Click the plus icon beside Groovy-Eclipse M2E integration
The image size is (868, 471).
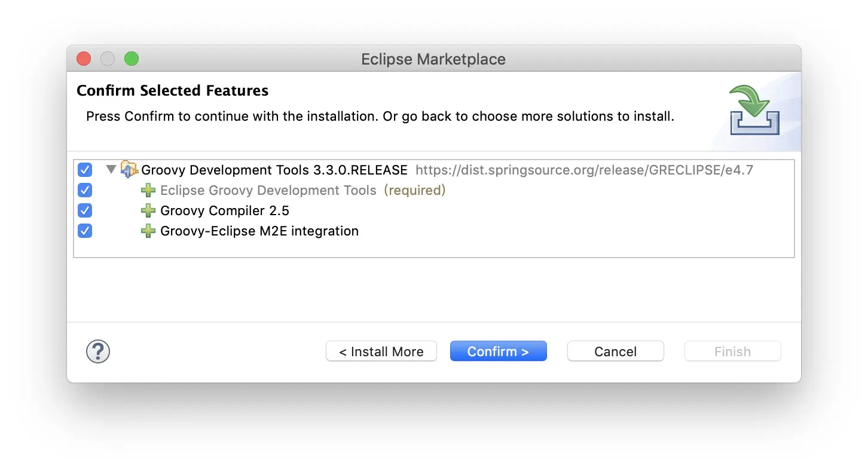[148, 231]
